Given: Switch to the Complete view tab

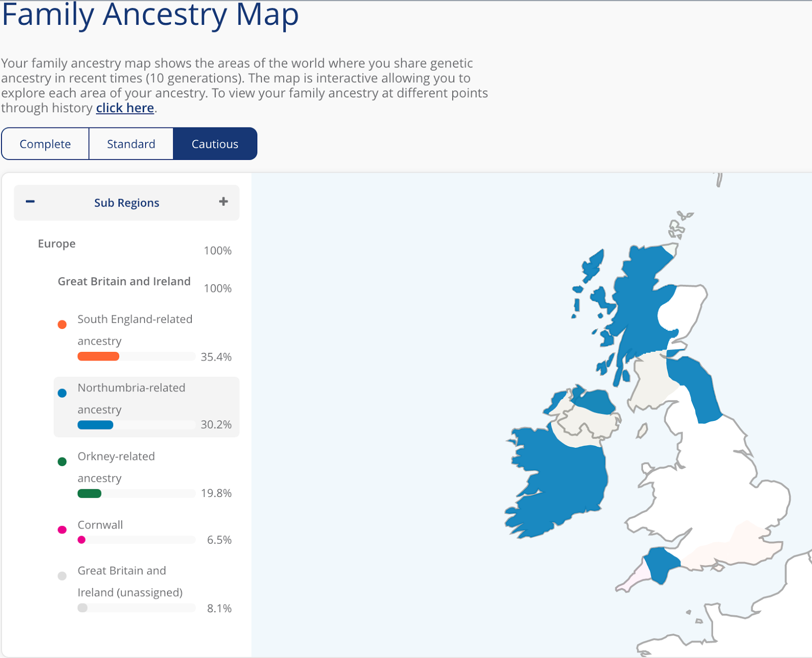Looking at the screenshot, I should pyautogui.click(x=45, y=144).
